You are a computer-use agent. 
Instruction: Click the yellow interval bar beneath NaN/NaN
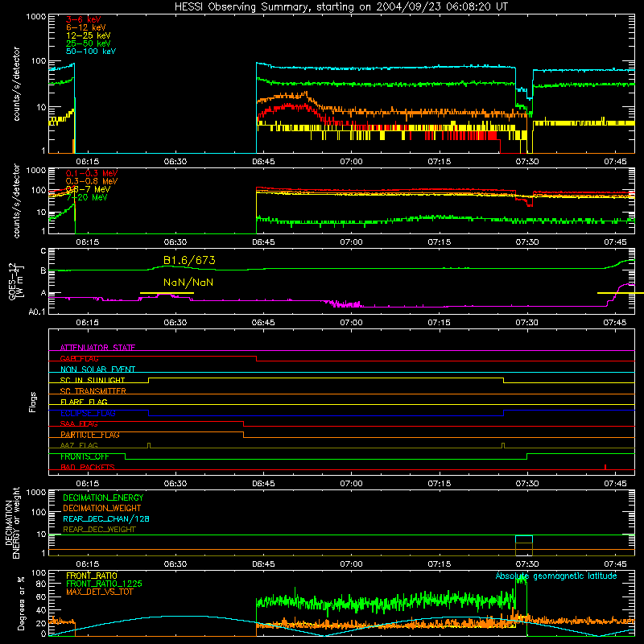tap(167, 293)
